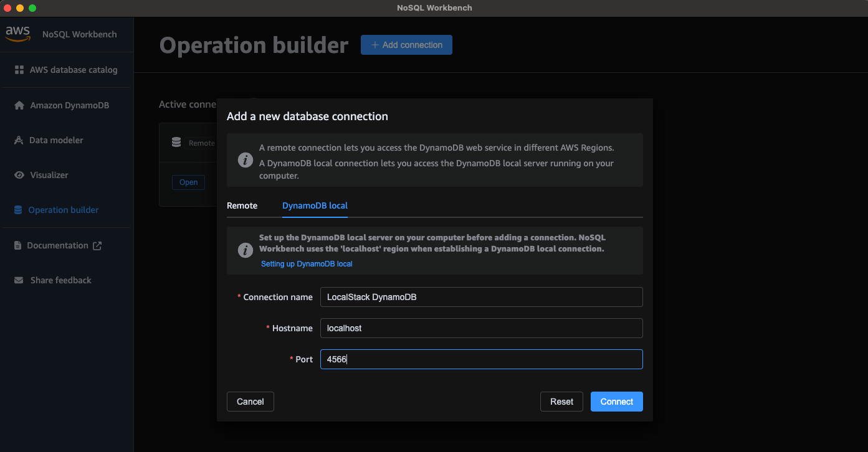The height and width of the screenshot is (452, 868).
Task: Click the Amazon DynamoDB home icon
Action: (19, 105)
